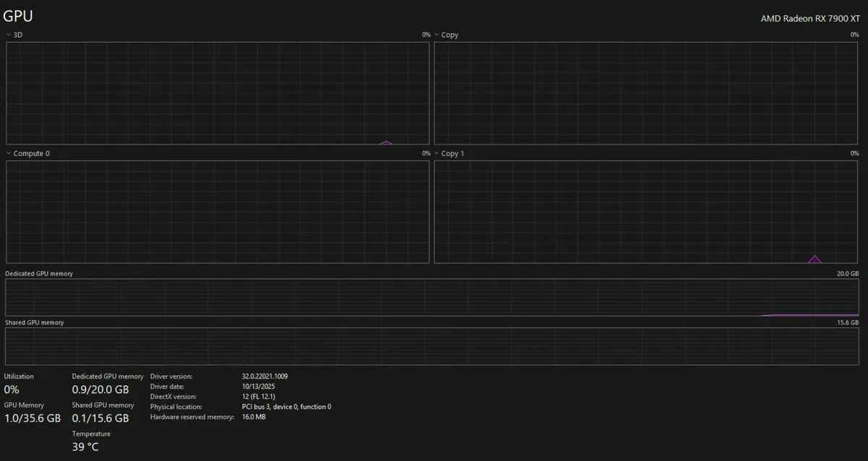Open the 3D engine dropdown chevron
Viewport: 868px width, 461px height.
point(9,35)
